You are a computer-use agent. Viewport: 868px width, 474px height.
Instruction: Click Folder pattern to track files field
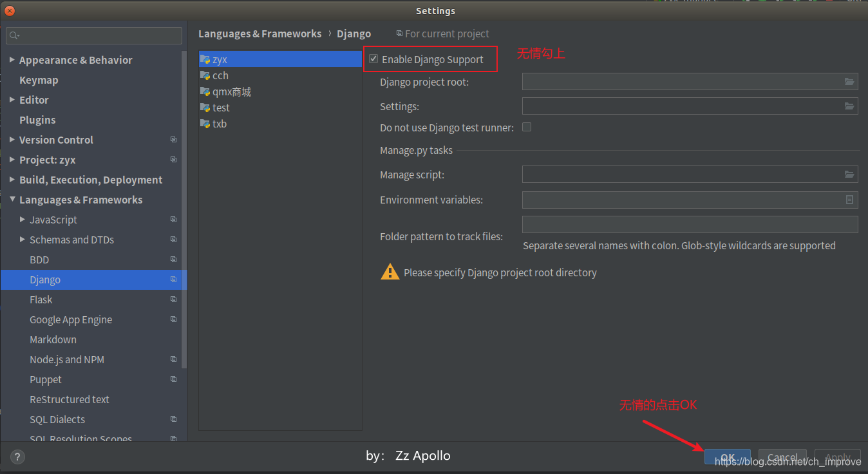[690, 224]
